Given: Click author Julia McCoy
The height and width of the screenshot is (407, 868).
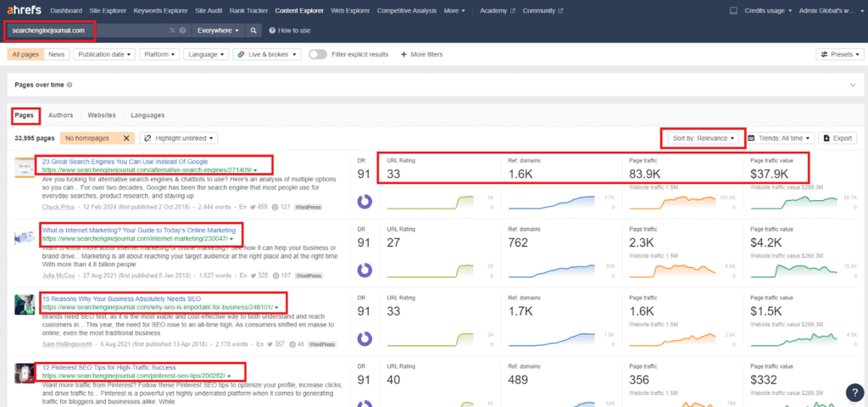Looking at the screenshot, I should [58, 276].
